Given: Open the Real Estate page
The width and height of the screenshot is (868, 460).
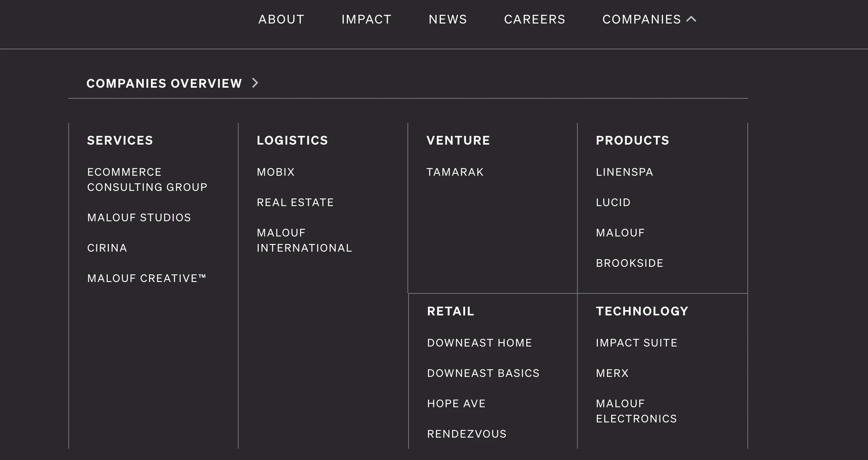Looking at the screenshot, I should (295, 202).
